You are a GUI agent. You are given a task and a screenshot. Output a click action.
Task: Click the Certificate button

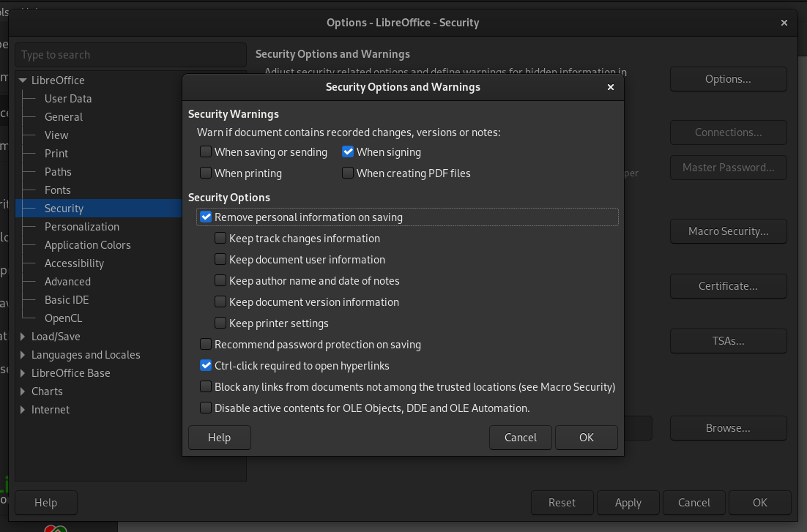(728, 286)
